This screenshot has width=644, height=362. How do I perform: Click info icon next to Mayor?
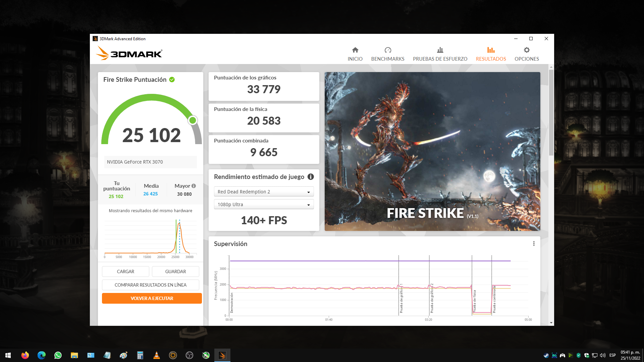click(x=194, y=186)
